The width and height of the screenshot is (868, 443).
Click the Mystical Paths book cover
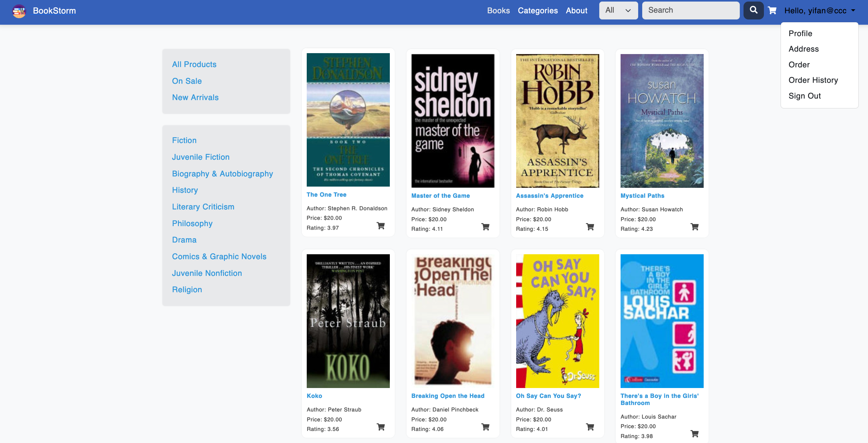pyautogui.click(x=662, y=120)
